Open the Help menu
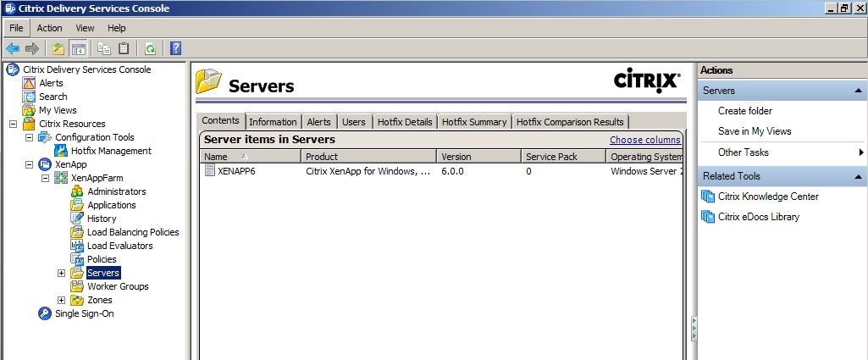This screenshot has height=360, width=868. pos(117,28)
